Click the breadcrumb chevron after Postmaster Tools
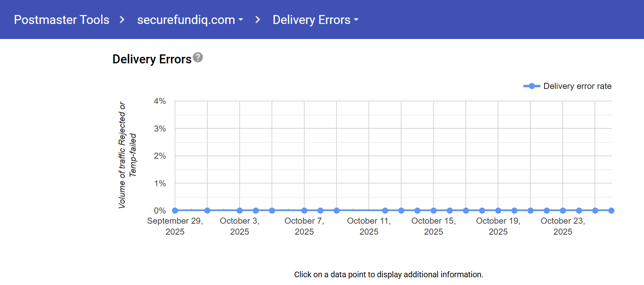The height and width of the screenshot is (285, 644). coord(122,19)
